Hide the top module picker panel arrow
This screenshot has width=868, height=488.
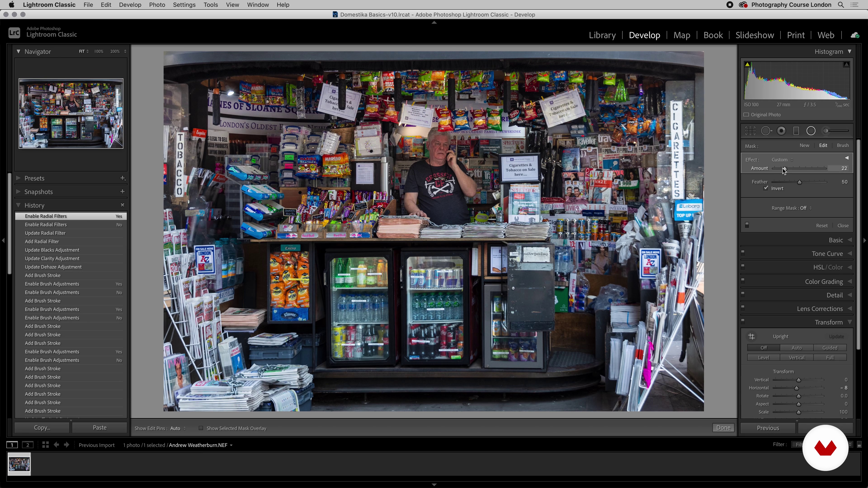tap(434, 23)
